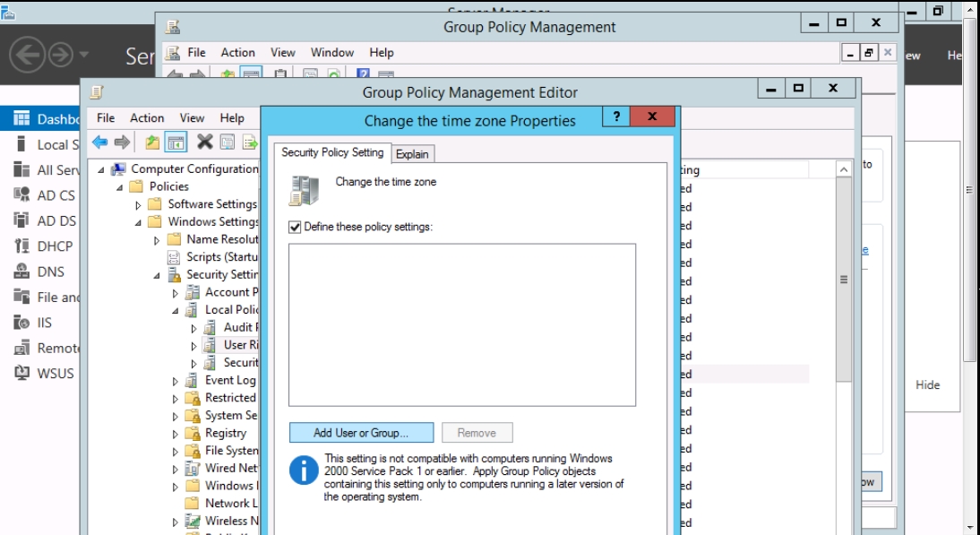Expand the Software Settings folder
980x535 pixels.
tap(139, 204)
